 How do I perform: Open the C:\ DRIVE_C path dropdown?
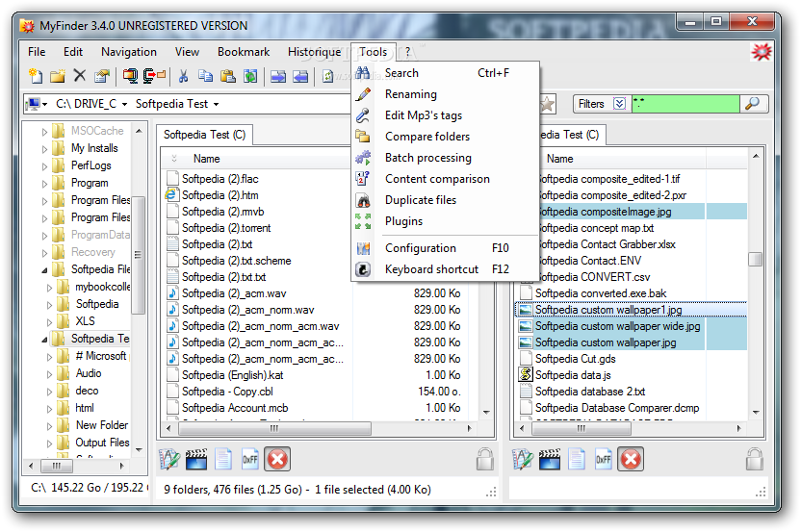pos(124,105)
